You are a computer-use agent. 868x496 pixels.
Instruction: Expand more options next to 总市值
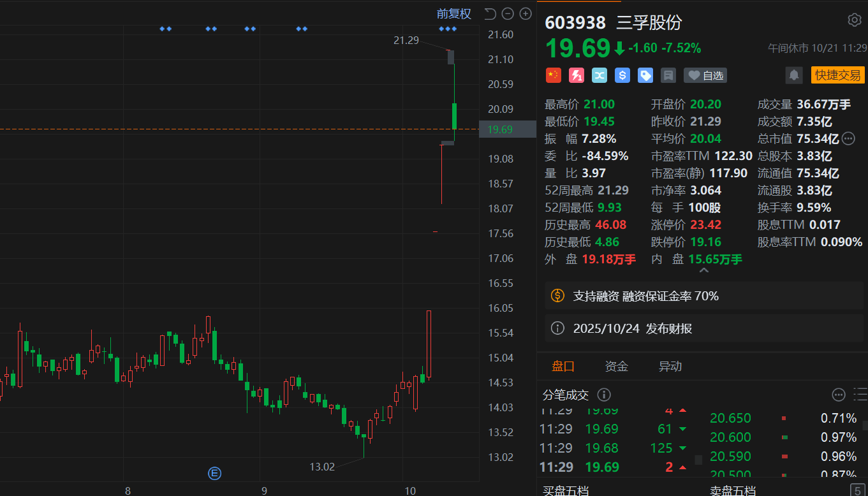tap(848, 138)
